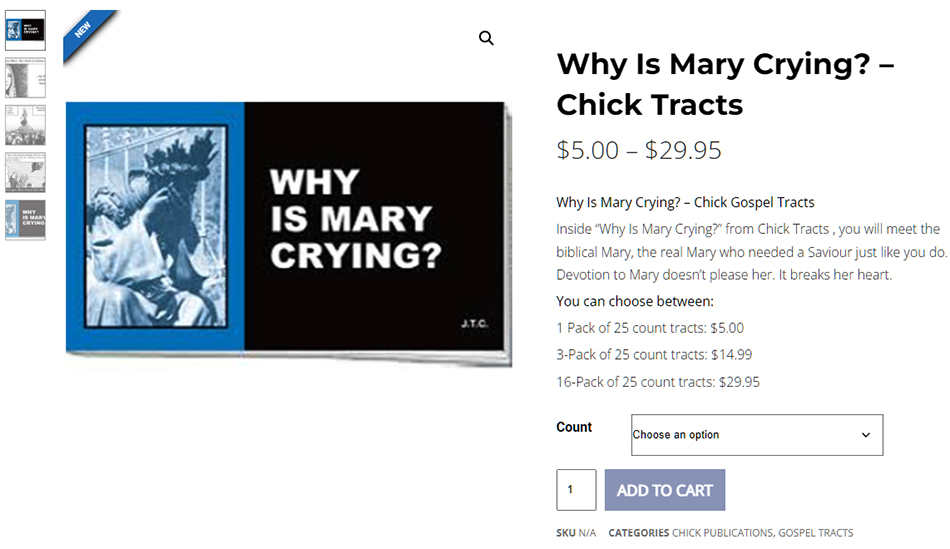Image resolution: width=950 pixels, height=549 pixels.
Task: Click the blue NEW ribbon badge
Action: 85,32
